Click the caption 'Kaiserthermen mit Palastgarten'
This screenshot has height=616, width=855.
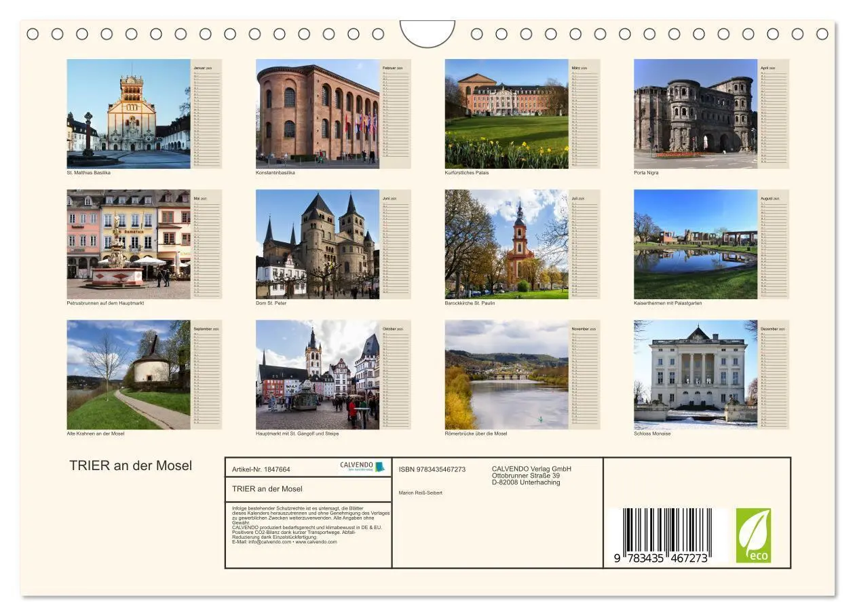668,303
